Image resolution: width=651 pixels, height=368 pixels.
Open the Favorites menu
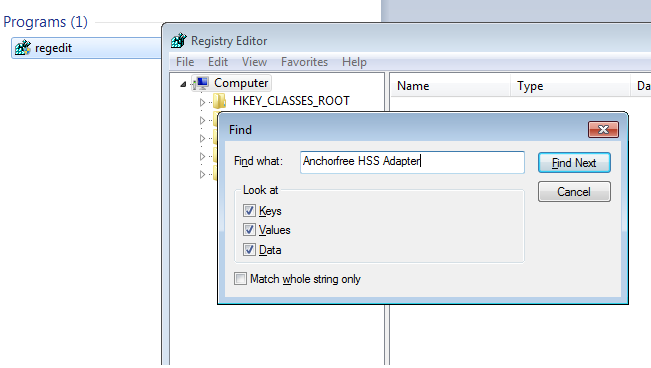point(304,62)
